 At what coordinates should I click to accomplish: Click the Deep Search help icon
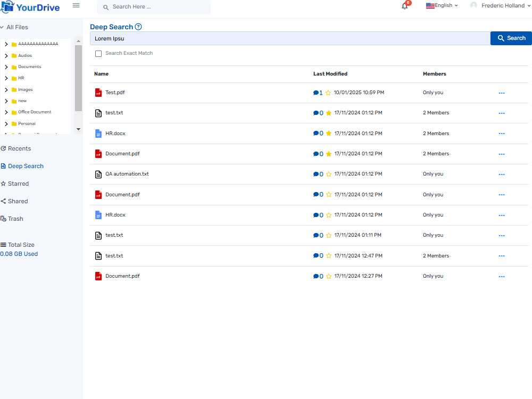click(138, 27)
